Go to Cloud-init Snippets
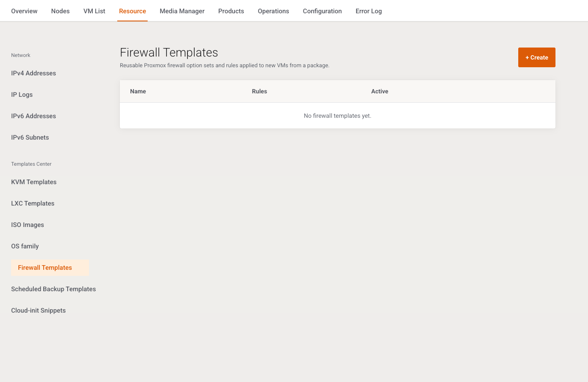 pyautogui.click(x=39, y=310)
